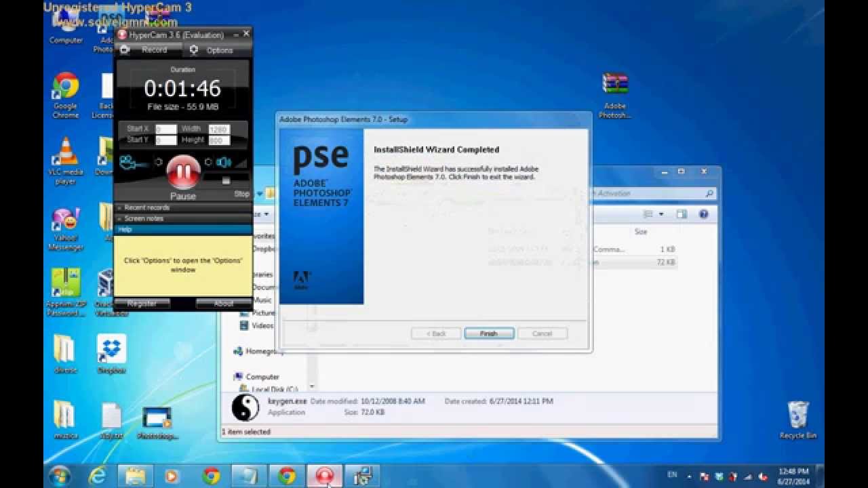Viewport: 868px width, 488px height.
Task: Click the keygen.exe yin-yang icon in details pane
Action: [245, 407]
